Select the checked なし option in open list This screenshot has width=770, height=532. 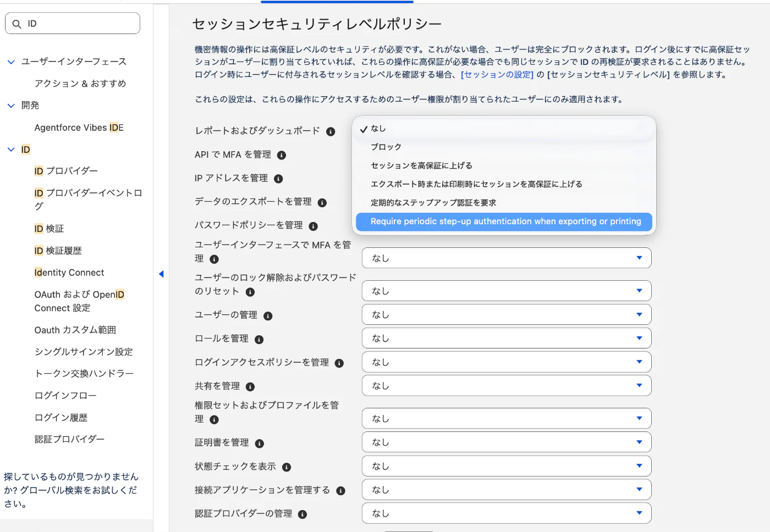(504, 129)
